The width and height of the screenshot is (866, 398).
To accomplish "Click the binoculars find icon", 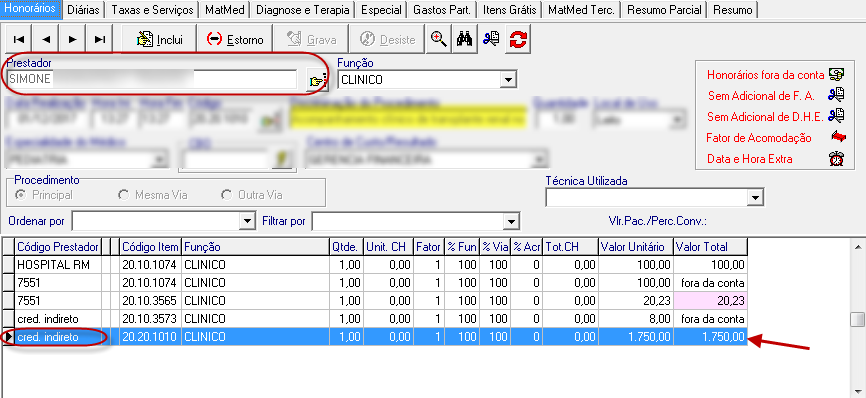I will (x=465, y=39).
